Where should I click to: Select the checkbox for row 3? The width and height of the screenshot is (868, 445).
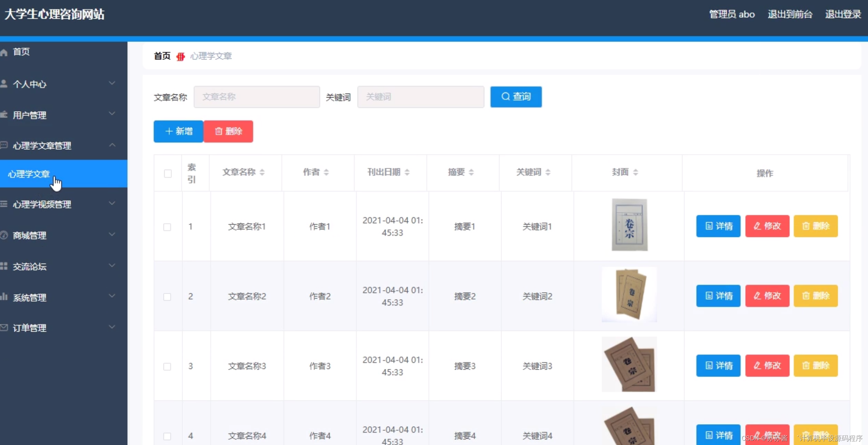[167, 366]
